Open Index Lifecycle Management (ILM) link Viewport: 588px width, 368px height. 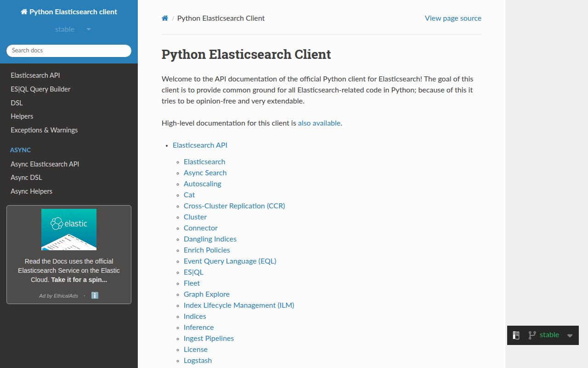pyautogui.click(x=239, y=305)
